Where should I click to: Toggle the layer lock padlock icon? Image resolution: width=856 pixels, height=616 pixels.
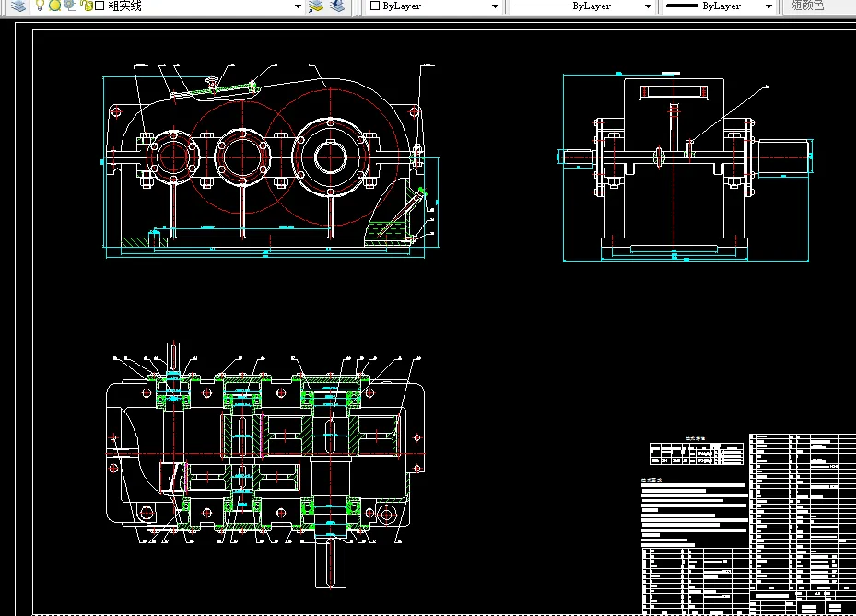[x=87, y=6]
